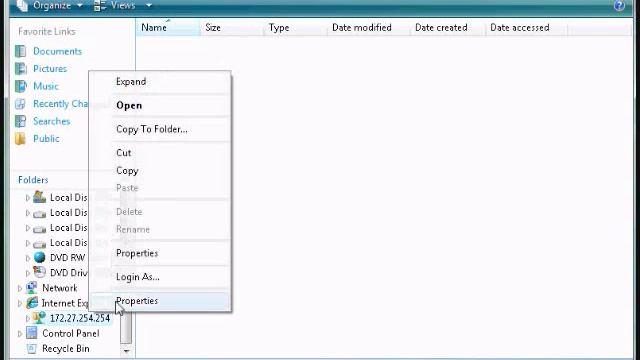Select Network in the folder tree
This screenshot has width=640, height=360.
click(x=60, y=288)
